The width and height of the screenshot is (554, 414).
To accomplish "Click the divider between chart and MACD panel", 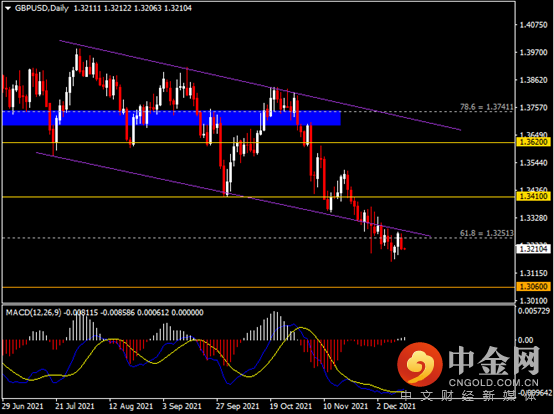I will 258,304.
